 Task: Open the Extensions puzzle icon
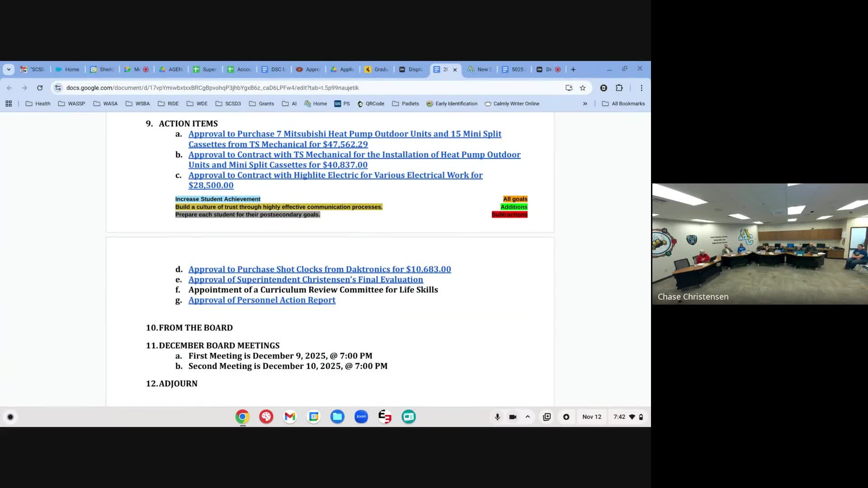[619, 88]
